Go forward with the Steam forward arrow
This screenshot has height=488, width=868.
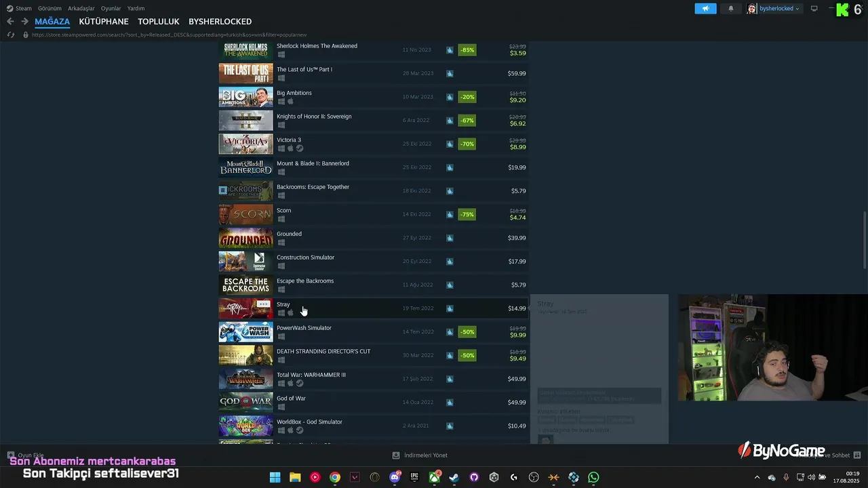(24, 22)
